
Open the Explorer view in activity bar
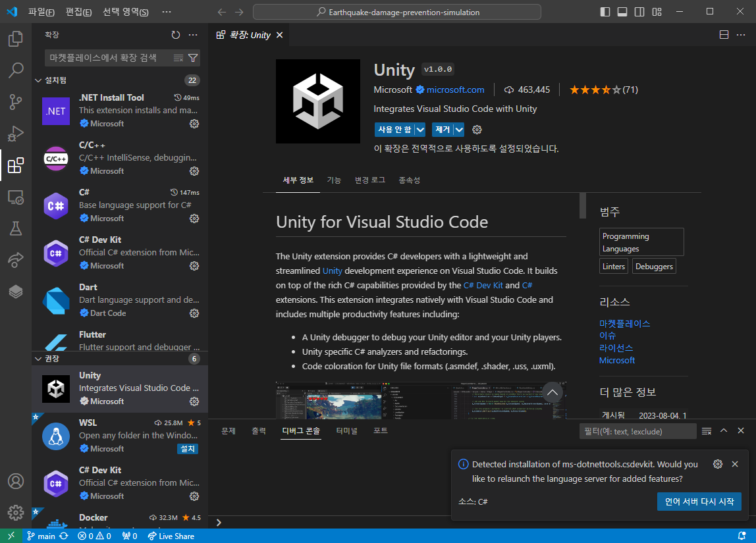coord(15,39)
